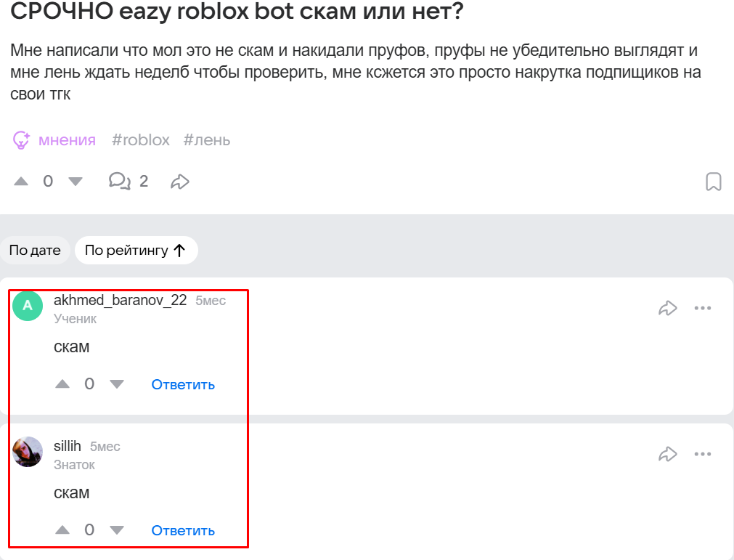Viewport: 734px width, 560px height.
Task: Open more options for sillih's answer
Action: click(x=702, y=454)
